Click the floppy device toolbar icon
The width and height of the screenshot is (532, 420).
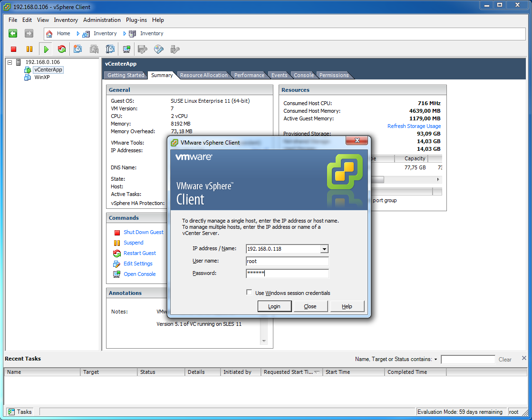143,49
